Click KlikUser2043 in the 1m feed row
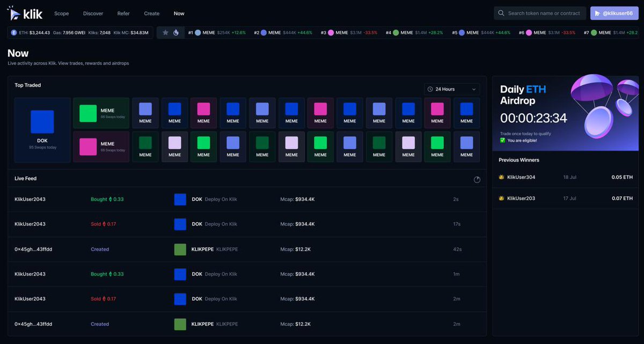 point(30,274)
